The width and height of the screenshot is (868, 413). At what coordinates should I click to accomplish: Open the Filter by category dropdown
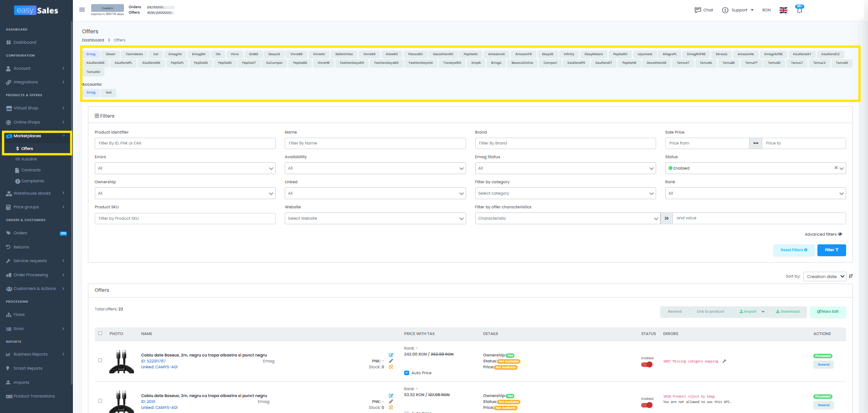pos(565,193)
